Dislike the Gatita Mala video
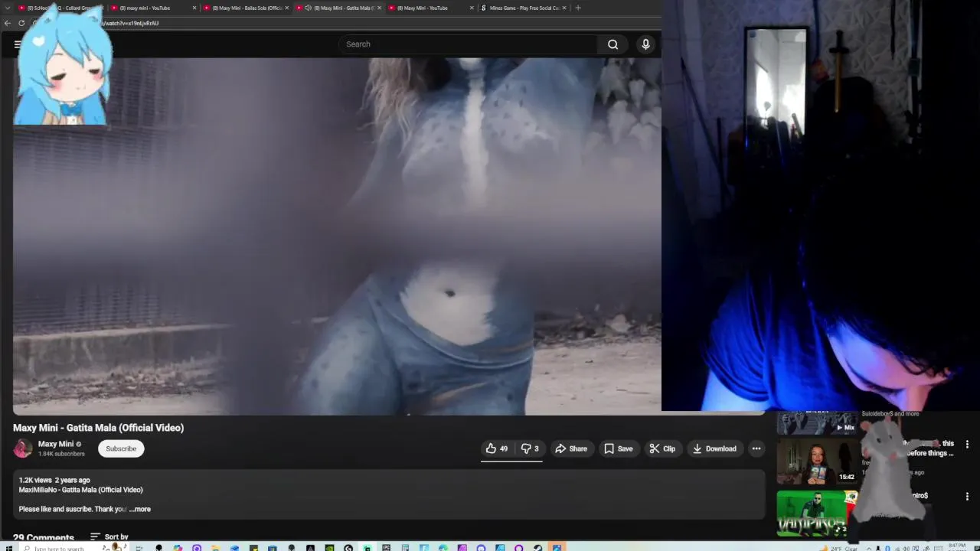This screenshot has height=551, width=980. (529, 448)
